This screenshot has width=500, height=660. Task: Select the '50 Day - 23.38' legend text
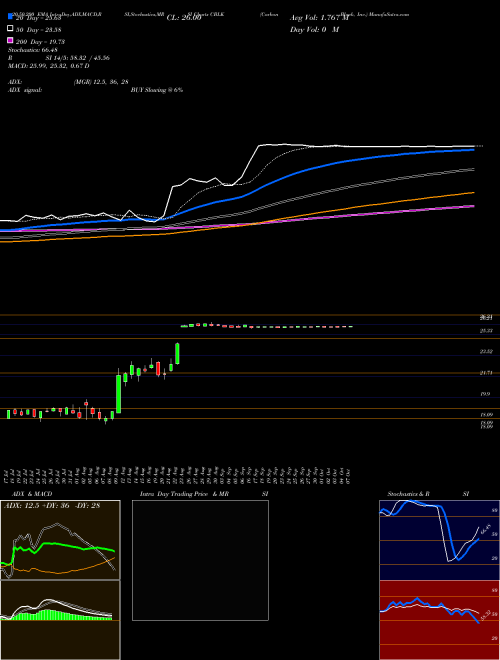pos(39,29)
